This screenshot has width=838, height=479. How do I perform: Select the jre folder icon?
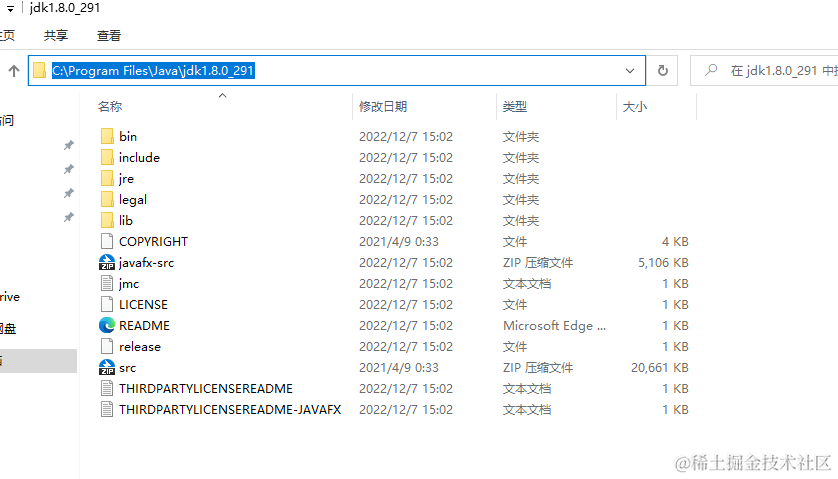point(107,178)
